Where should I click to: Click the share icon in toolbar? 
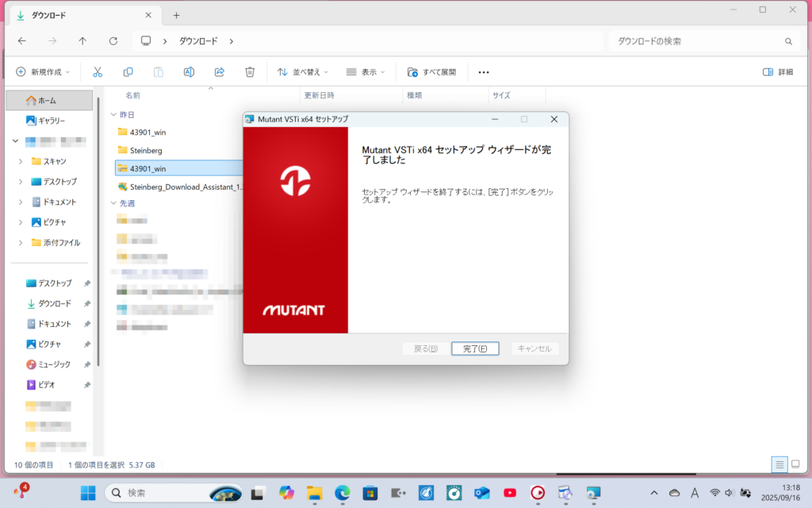pos(220,71)
